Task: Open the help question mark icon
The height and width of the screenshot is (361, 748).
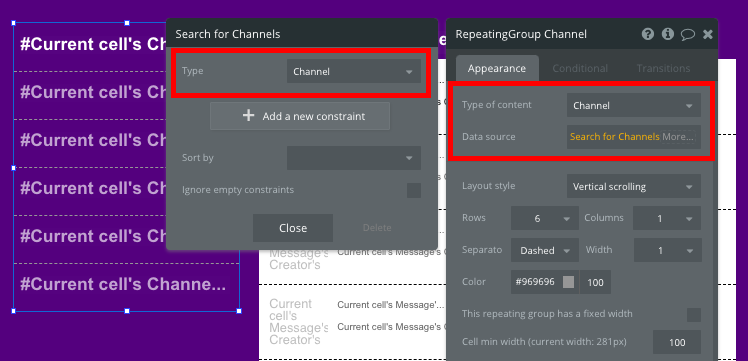Action: pyautogui.click(x=647, y=34)
